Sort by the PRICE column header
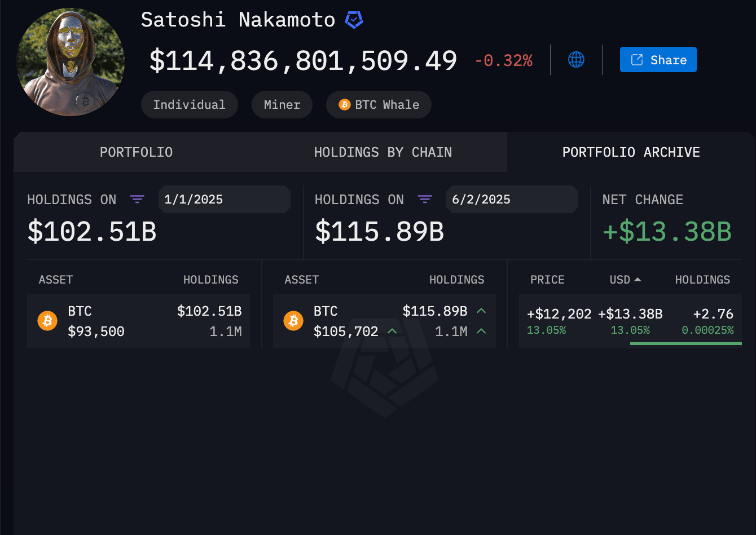The height and width of the screenshot is (535, 756). [x=547, y=280]
